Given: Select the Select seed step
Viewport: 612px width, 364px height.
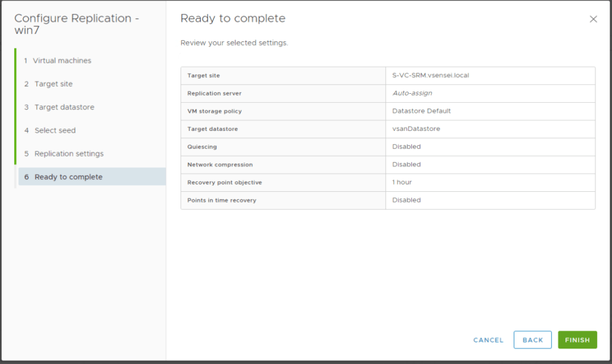Looking at the screenshot, I should [55, 130].
